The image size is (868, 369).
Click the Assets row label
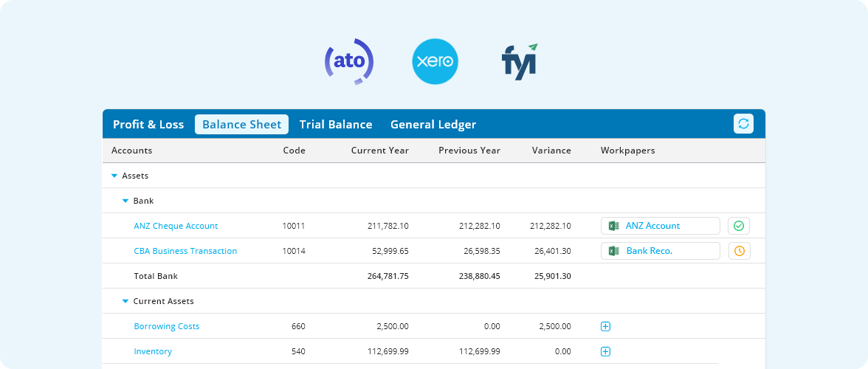(135, 176)
